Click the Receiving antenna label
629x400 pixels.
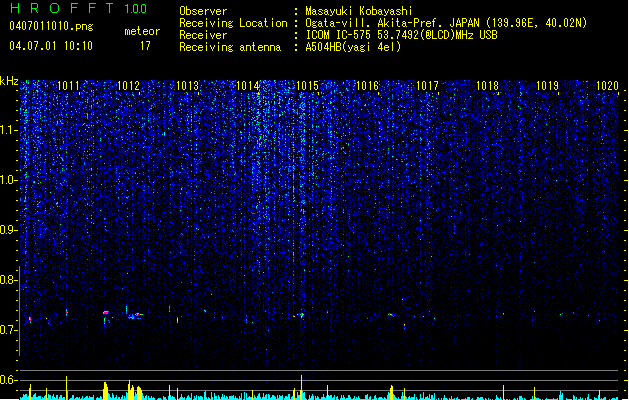(x=230, y=47)
